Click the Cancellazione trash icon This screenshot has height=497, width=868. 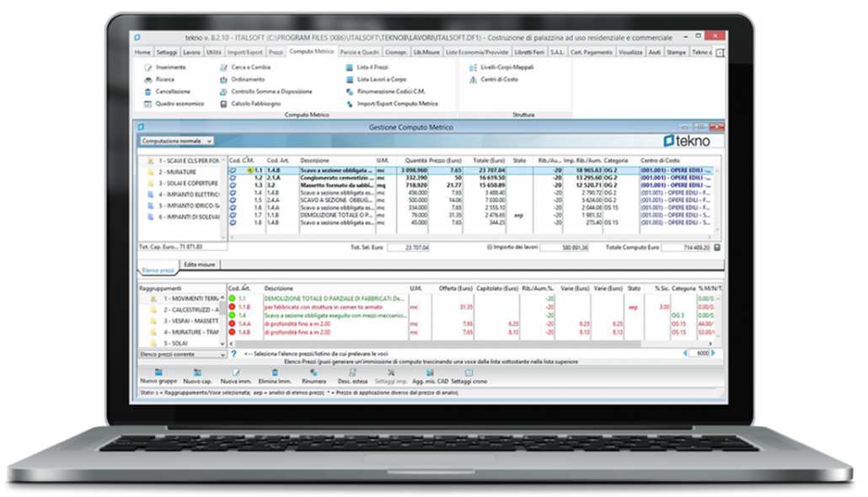[147, 92]
